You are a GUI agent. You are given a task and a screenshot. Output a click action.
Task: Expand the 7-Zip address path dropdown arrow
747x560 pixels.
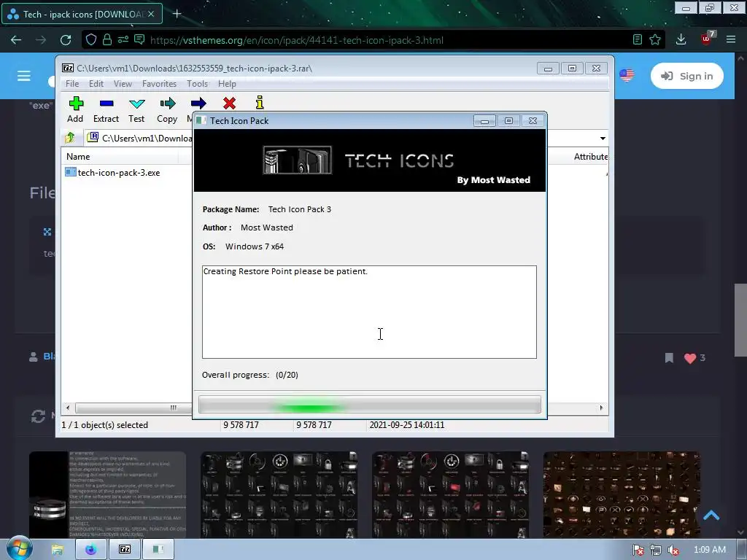pos(603,139)
